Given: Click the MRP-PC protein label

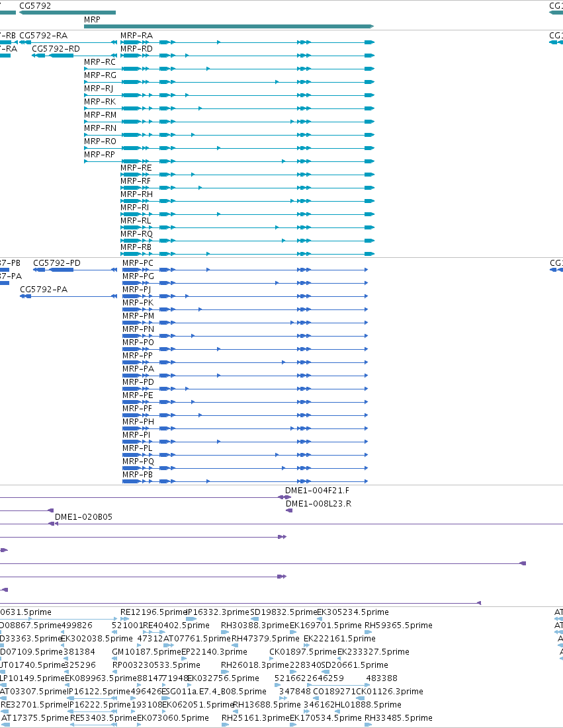Looking at the screenshot, I should 138,263.
